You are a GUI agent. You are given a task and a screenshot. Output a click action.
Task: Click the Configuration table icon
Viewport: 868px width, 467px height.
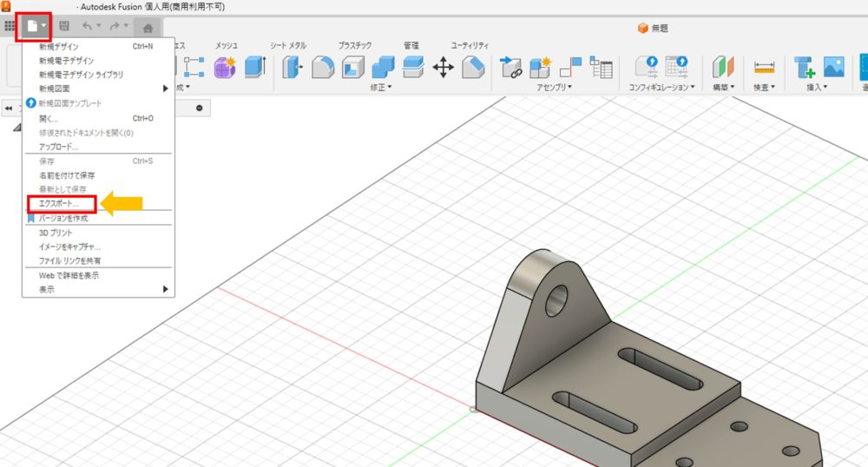(676, 67)
